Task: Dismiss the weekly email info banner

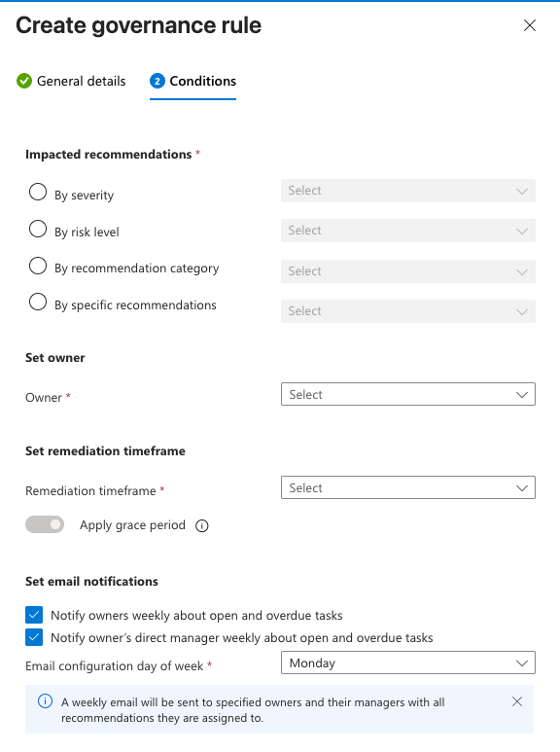Action: pos(517,701)
